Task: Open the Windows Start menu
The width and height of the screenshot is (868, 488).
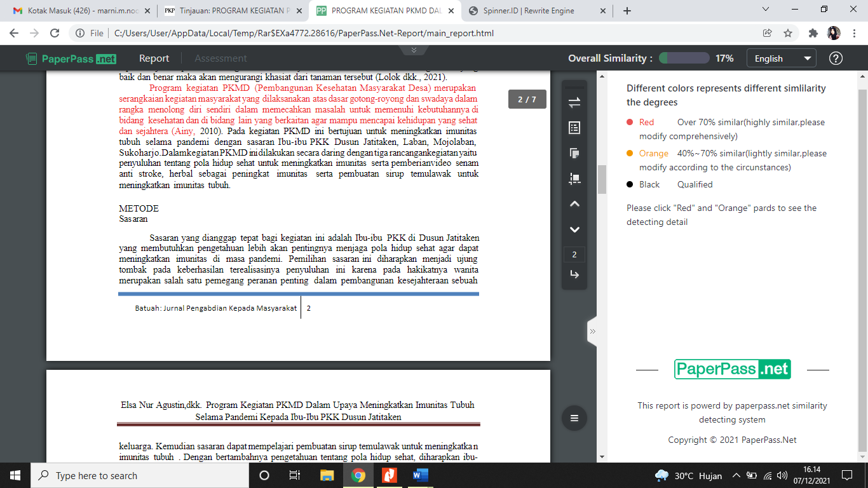Action: tap(15, 475)
